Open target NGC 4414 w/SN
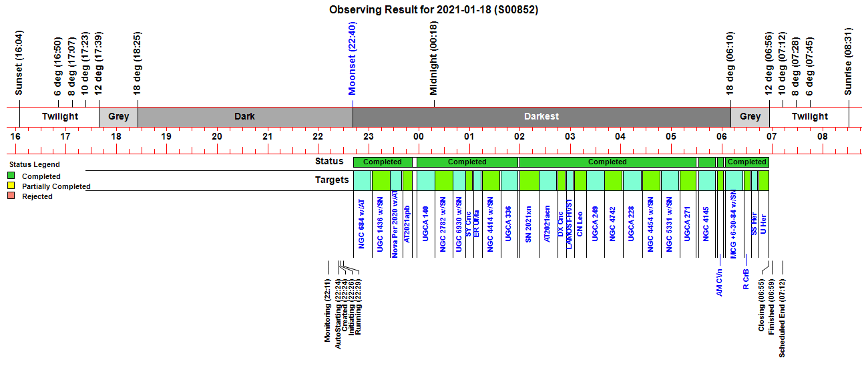 (x=490, y=225)
